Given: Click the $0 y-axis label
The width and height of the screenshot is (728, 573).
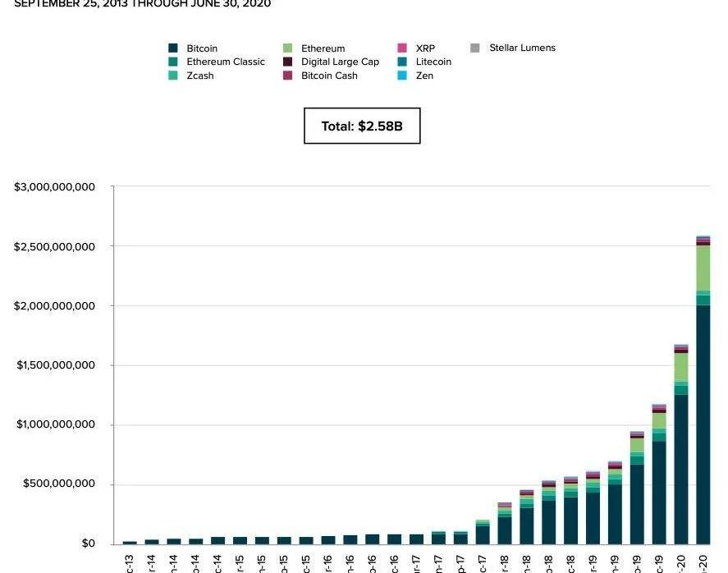Looking at the screenshot, I should click(88, 543).
